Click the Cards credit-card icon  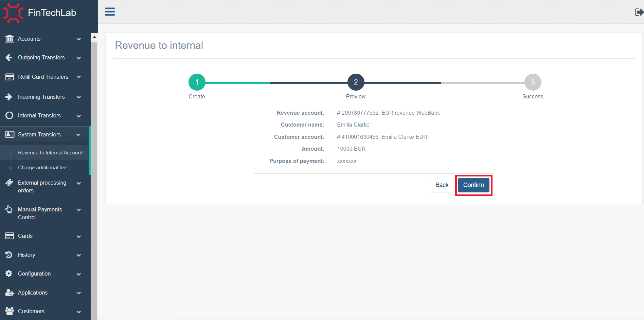click(x=10, y=236)
